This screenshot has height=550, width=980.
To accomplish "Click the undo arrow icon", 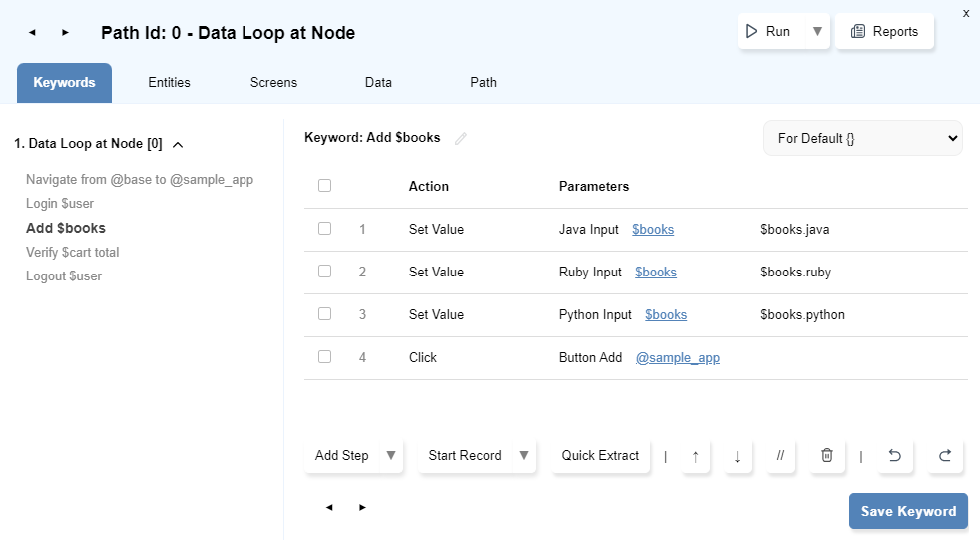I will 895,456.
